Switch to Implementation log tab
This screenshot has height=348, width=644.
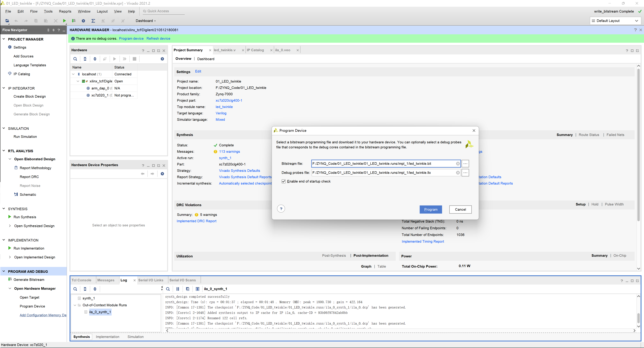point(107,337)
